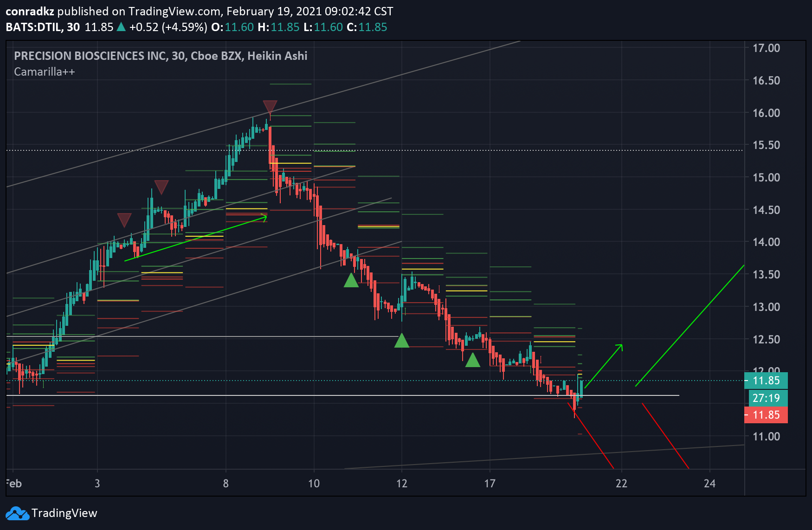Click the high value H: 11.85
This screenshot has height=530, width=812.
point(278,27)
